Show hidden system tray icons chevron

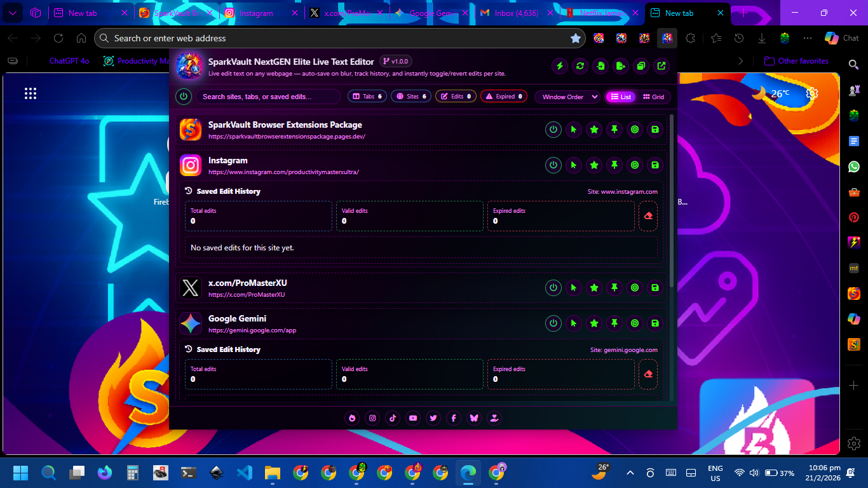630,473
